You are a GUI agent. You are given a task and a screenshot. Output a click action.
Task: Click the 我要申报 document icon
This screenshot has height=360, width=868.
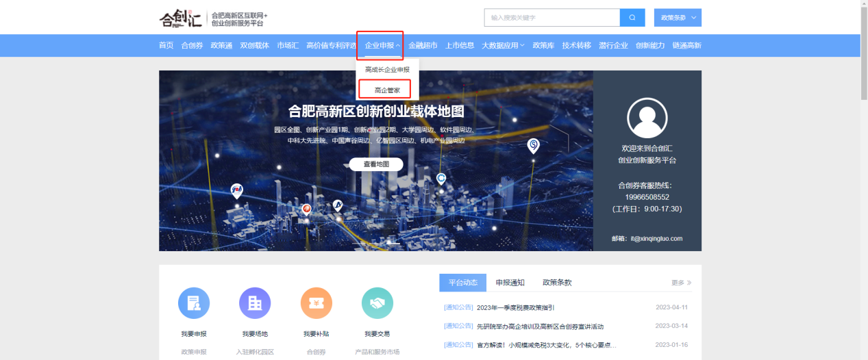[194, 303]
